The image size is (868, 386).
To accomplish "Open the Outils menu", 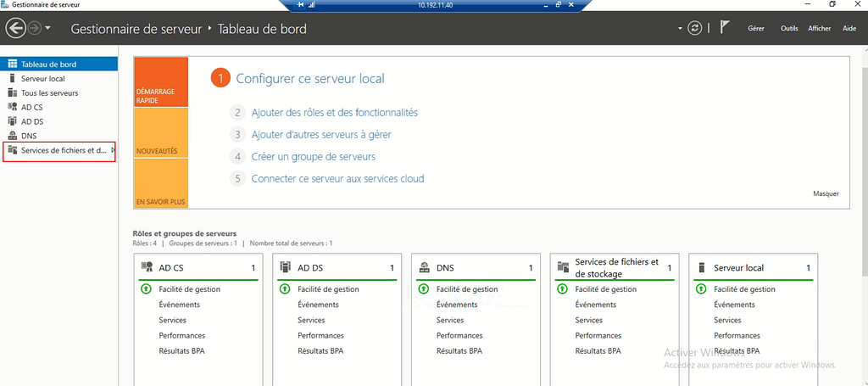I will [x=789, y=29].
